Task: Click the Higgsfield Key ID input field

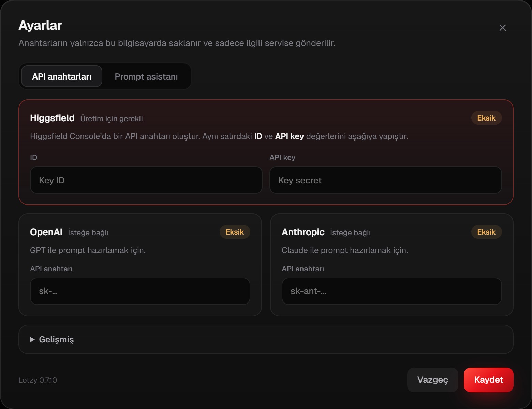Action: tap(146, 180)
